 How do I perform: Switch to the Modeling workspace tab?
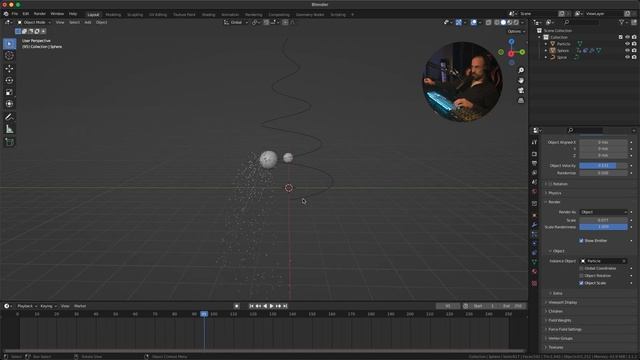pos(113,15)
